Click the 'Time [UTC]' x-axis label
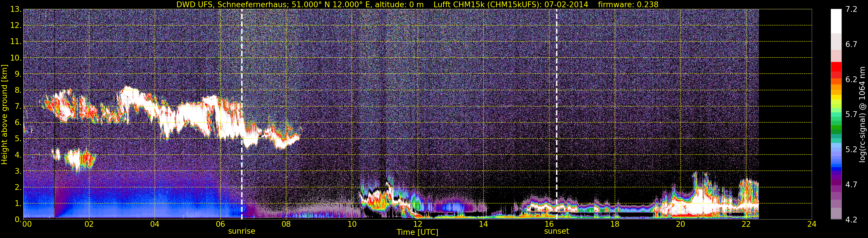The image size is (868, 238). tap(417, 232)
